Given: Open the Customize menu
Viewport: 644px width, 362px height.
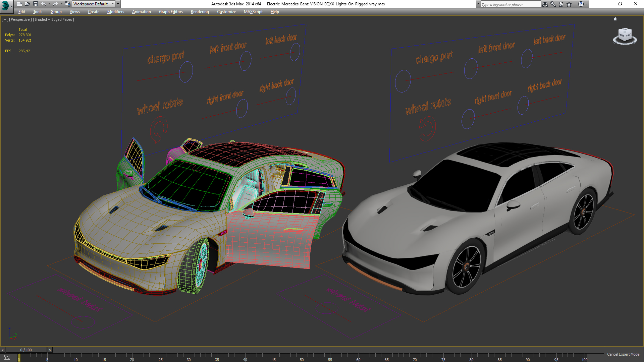Looking at the screenshot, I should click(226, 12).
